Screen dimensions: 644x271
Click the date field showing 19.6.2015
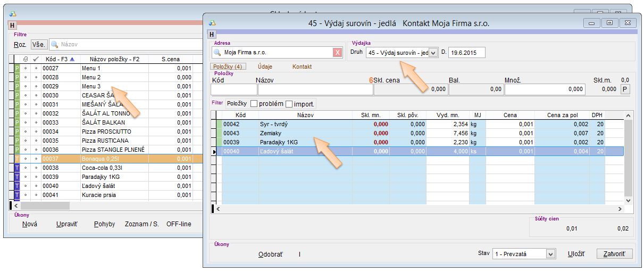tap(466, 52)
